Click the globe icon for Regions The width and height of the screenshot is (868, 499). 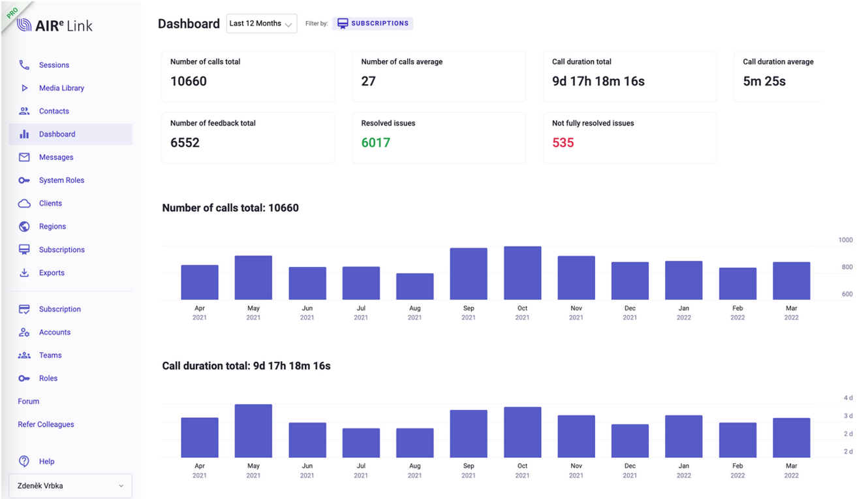click(x=24, y=227)
